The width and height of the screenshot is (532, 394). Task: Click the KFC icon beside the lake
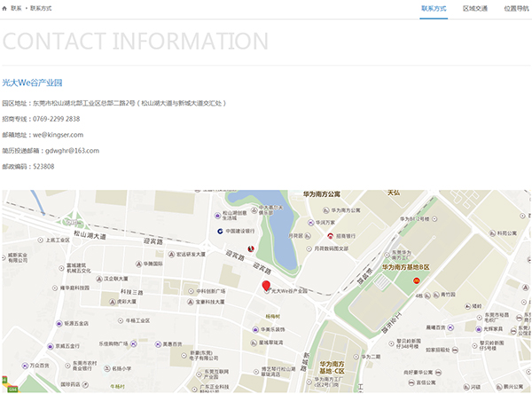(251, 249)
